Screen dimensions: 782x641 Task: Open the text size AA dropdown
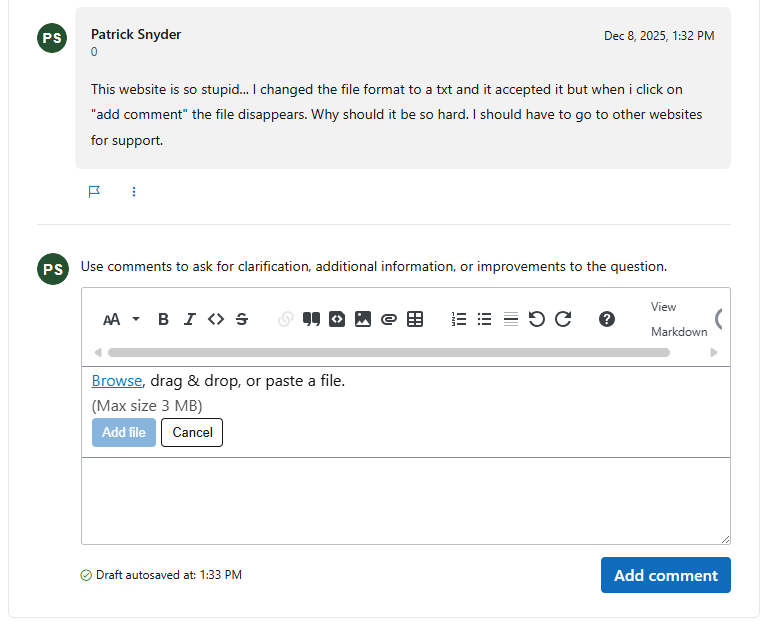click(x=121, y=319)
